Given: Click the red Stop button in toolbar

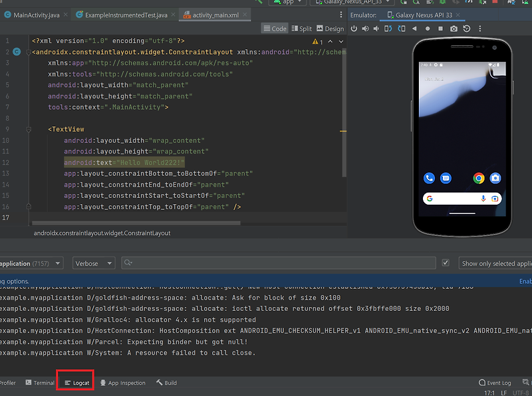Looking at the screenshot, I should click(495, 2).
